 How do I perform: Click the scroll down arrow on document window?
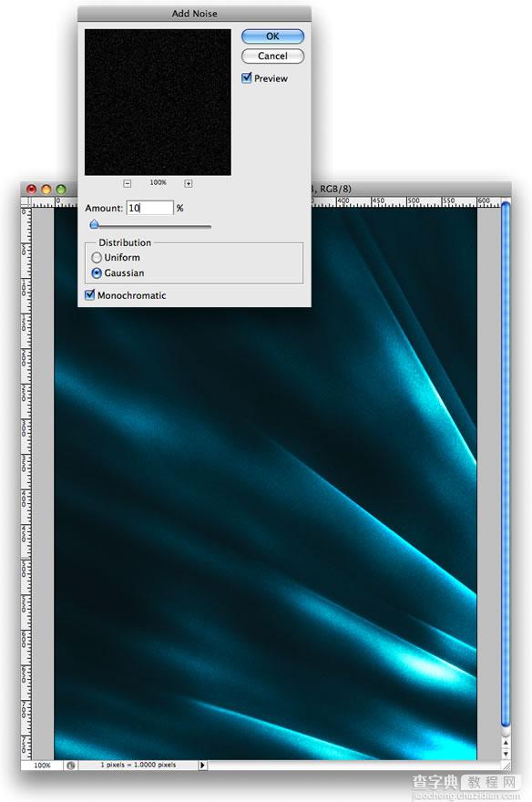tap(506, 754)
